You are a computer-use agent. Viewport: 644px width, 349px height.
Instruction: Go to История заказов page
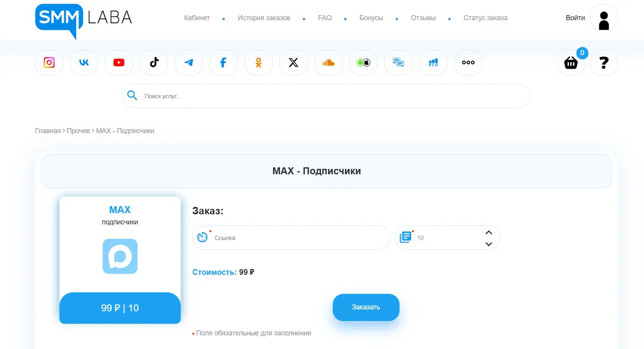coord(264,18)
